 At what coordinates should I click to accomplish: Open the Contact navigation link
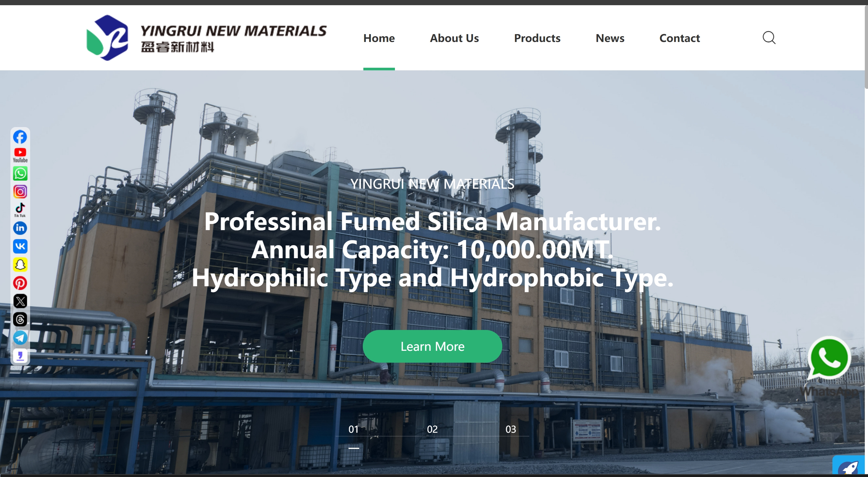[679, 38]
